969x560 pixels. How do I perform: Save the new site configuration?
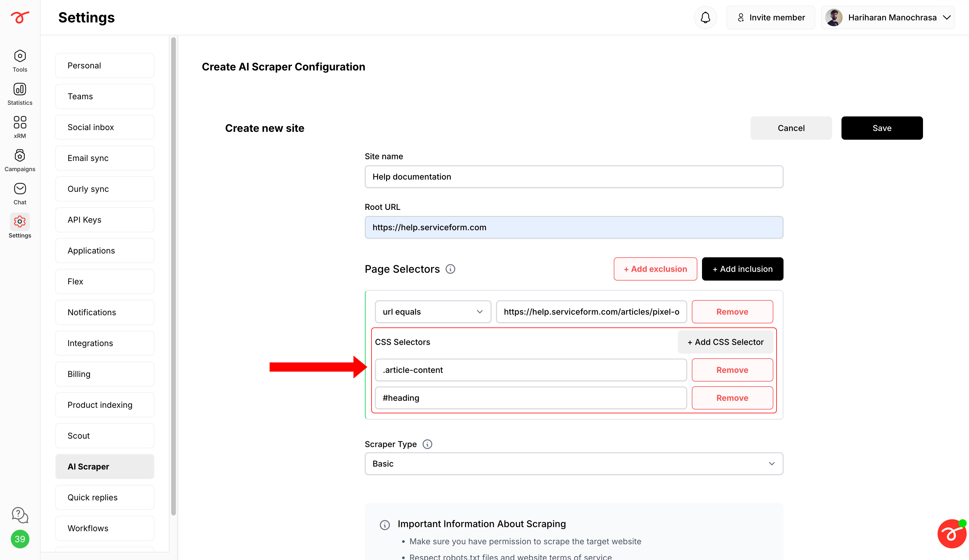(882, 128)
